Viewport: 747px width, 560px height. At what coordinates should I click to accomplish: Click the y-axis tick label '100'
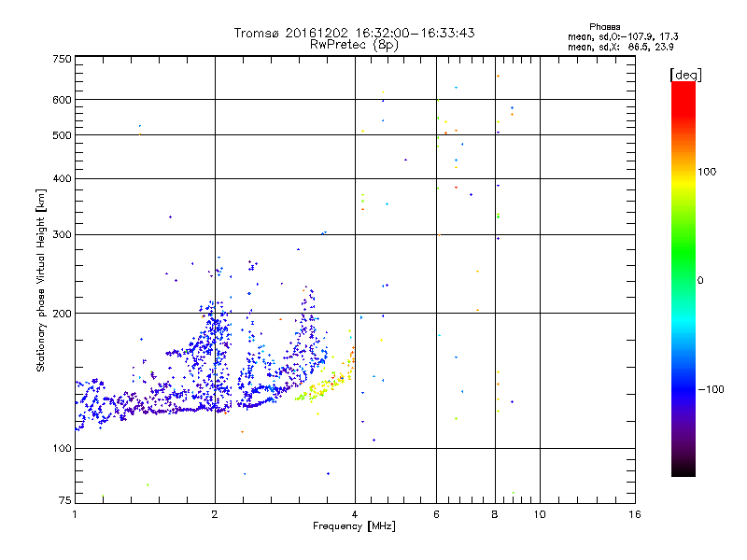[x=62, y=449]
